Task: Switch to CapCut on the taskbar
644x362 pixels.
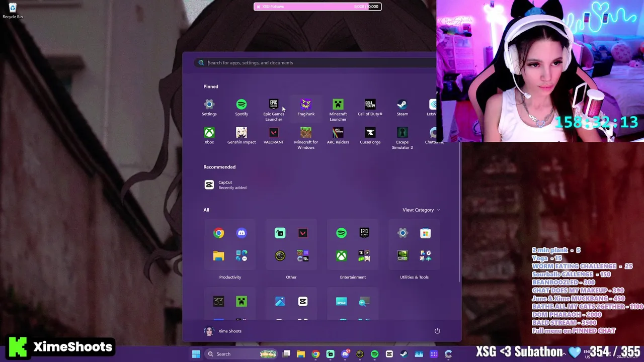Action: tap(389, 354)
